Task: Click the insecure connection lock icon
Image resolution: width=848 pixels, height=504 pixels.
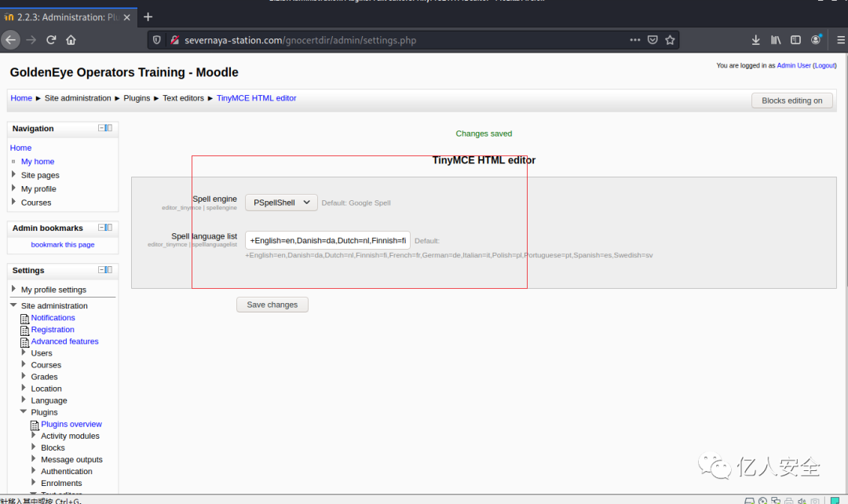Action: (174, 40)
